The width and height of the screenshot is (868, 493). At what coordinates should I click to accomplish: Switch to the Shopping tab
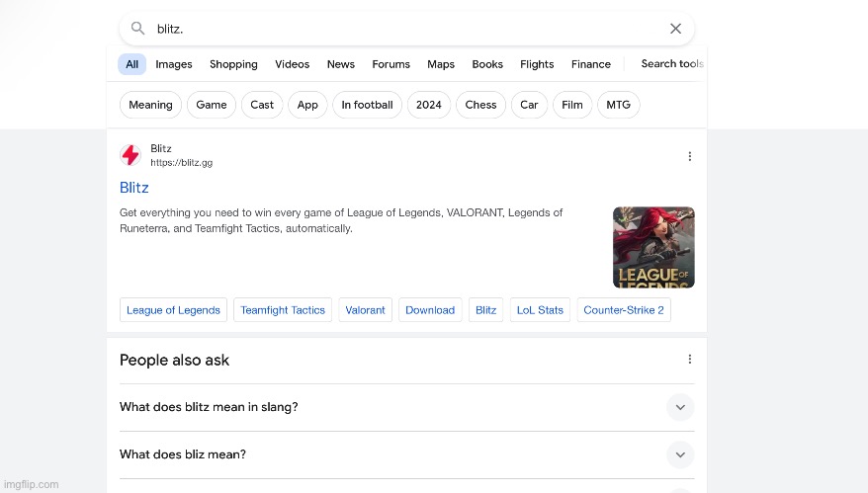click(233, 64)
